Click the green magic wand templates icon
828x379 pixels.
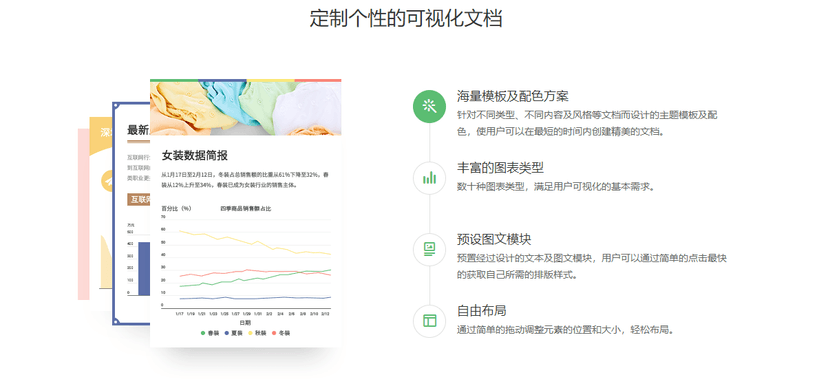[430, 106]
